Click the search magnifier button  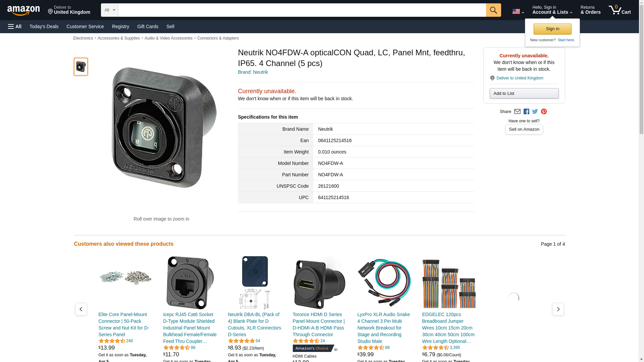(x=493, y=10)
